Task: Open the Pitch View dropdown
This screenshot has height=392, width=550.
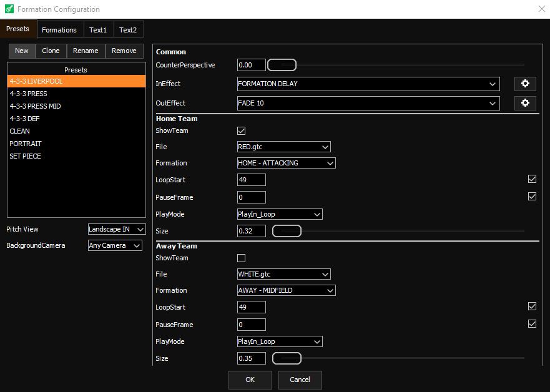Action: point(117,229)
